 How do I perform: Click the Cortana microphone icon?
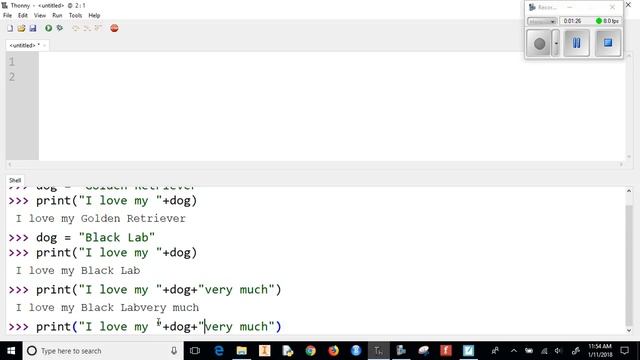174,351
